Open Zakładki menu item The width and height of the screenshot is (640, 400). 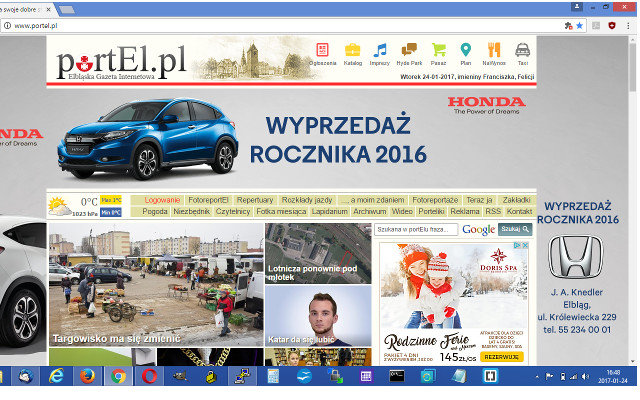(516, 200)
